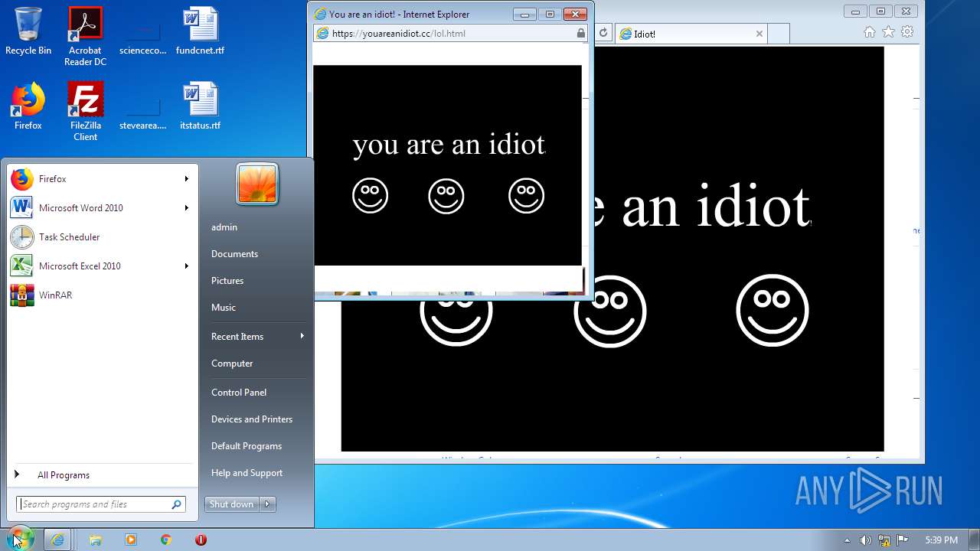Viewport: 980px width, 551px height.
Task: Click the Shut down button
Action: click(x=232, y=504)
